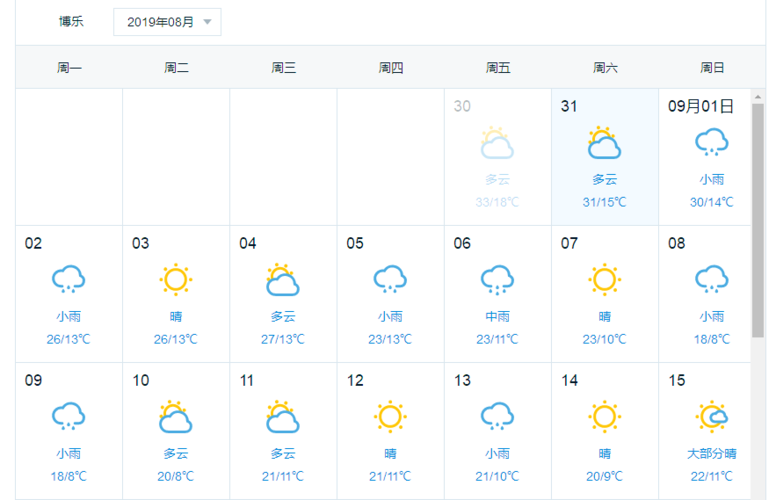Click the cloudy icon on day 31

click(x=604, y=143)
